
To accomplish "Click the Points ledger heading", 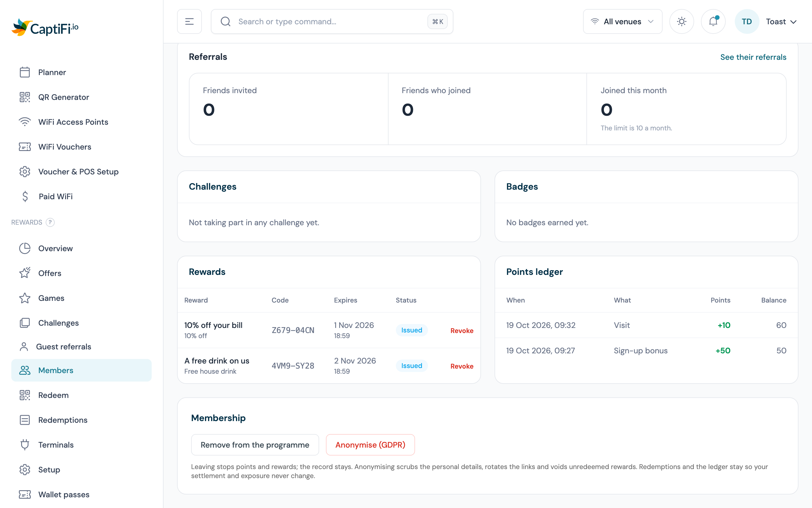I will [535, 272].
